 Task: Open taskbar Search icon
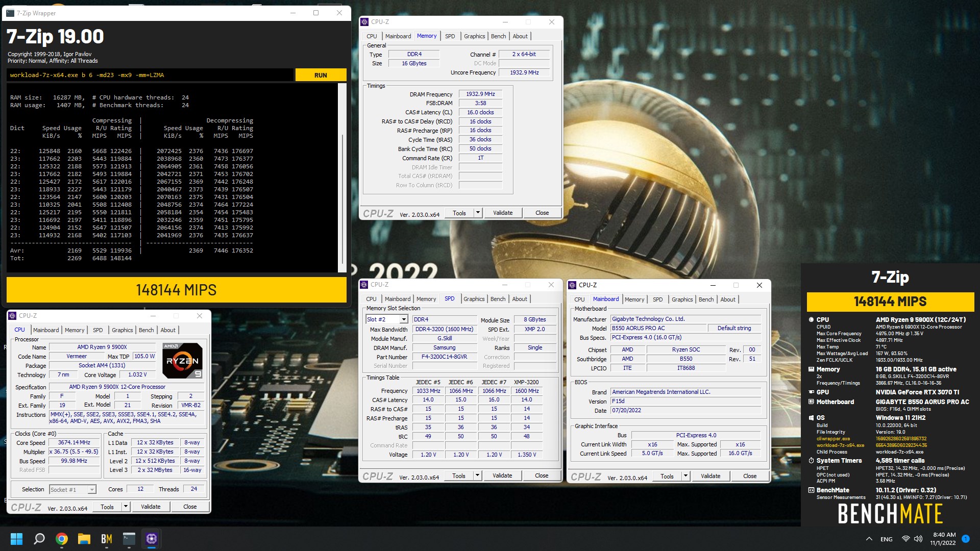[39, 539]
